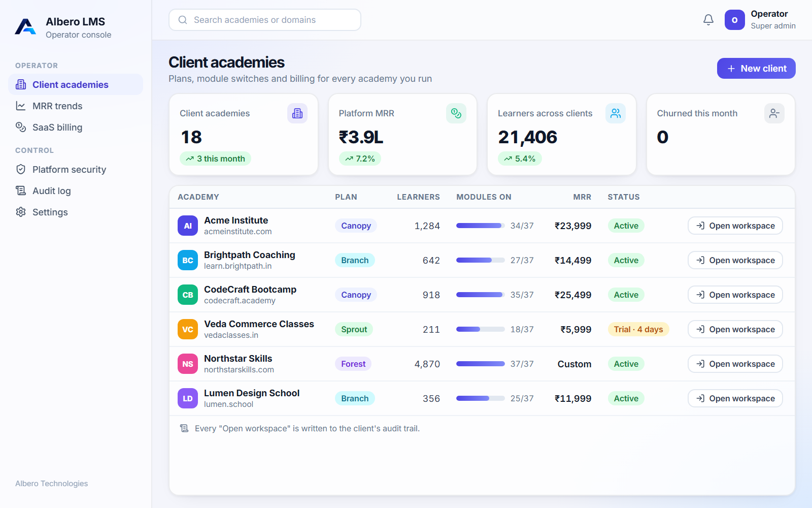812x508 pixels.
Task: Click the Brightpath Coaching BC avatar
Action: (x=188, y=260)
